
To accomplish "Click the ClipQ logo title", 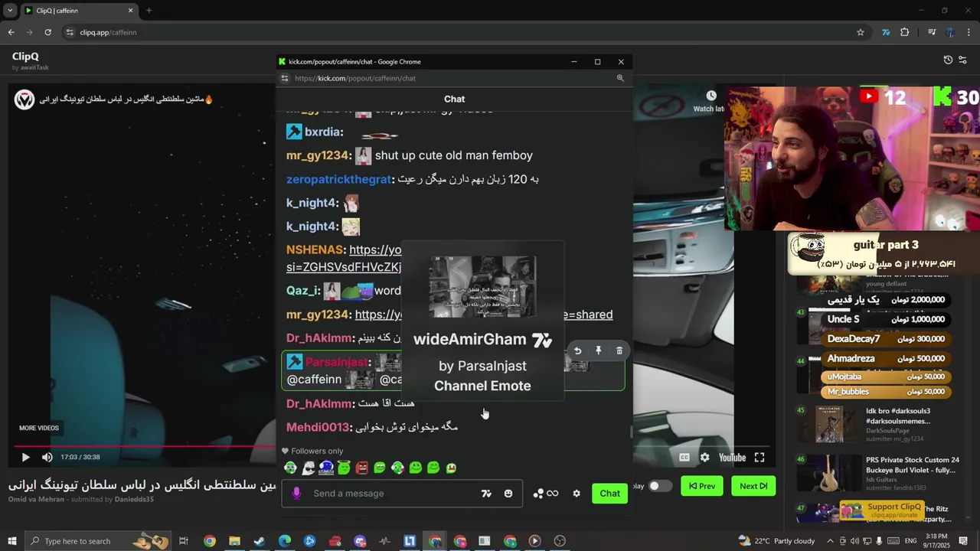I will 25,56.
